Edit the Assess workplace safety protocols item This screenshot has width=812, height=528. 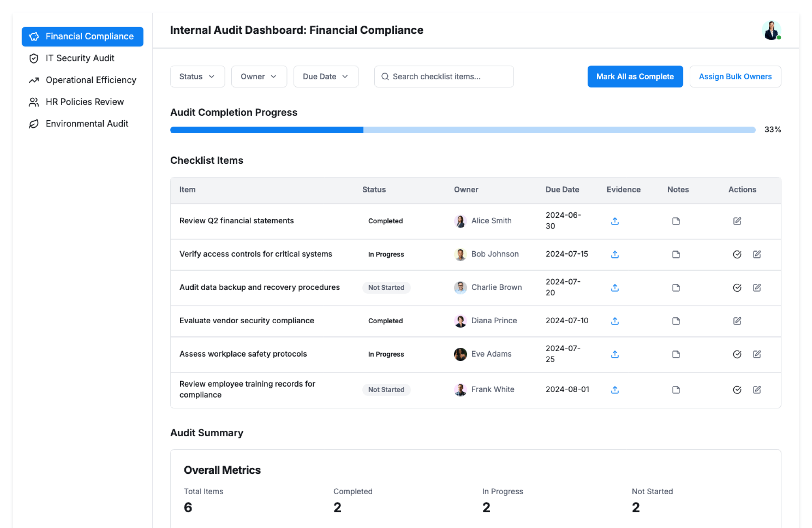point(757,354)
